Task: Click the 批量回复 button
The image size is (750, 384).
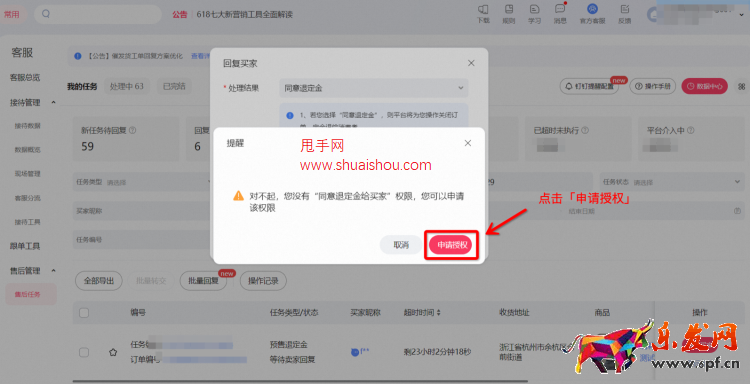Action: click(x=203, y=281)
